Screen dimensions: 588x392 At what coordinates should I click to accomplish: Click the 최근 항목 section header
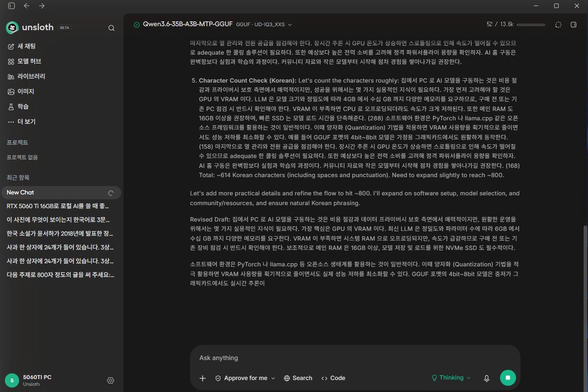coord(18,178)
